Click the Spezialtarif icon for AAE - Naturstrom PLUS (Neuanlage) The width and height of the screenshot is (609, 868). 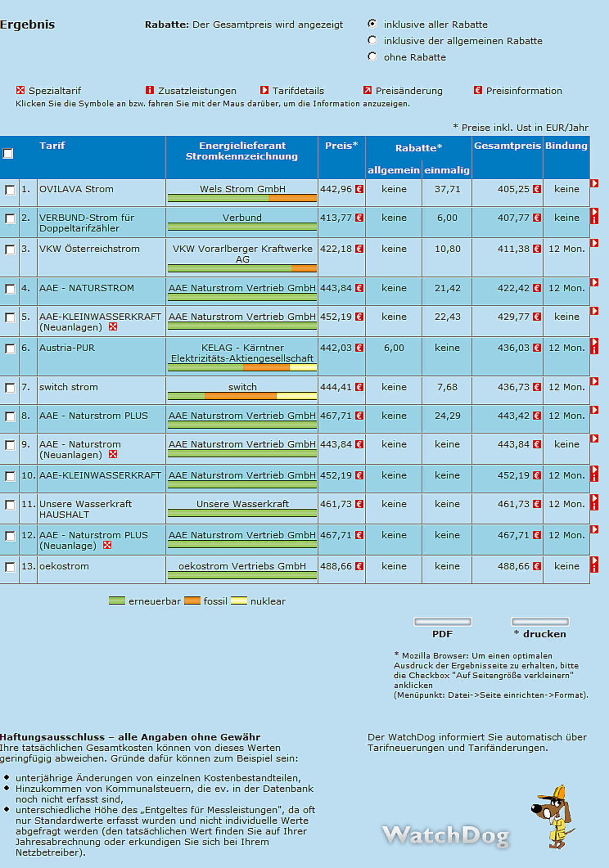(107, 545)
